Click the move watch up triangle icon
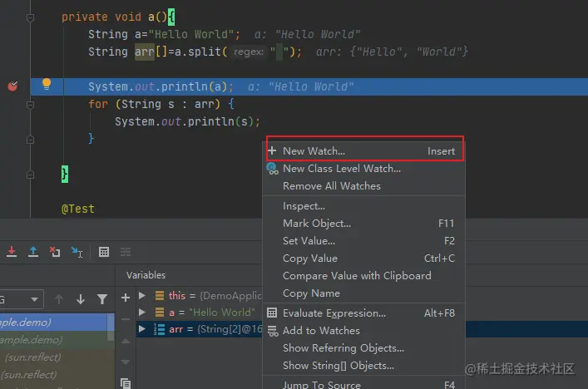The height and width of the screenshot is (389, 588). (126, 341)
